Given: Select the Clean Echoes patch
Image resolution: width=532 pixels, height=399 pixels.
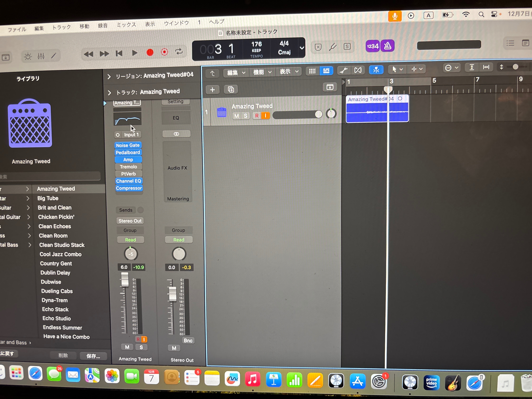Looking at the screenshot, I should tap(55, 226).
